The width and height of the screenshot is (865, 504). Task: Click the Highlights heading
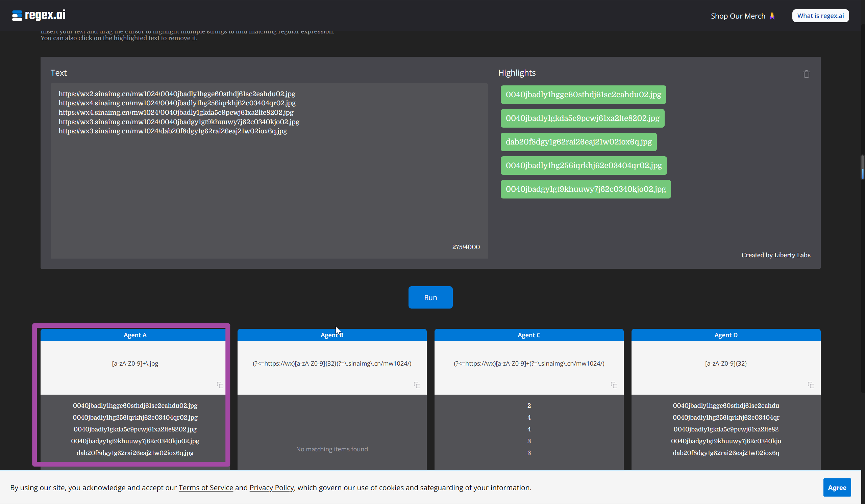(x=517, y=73)
